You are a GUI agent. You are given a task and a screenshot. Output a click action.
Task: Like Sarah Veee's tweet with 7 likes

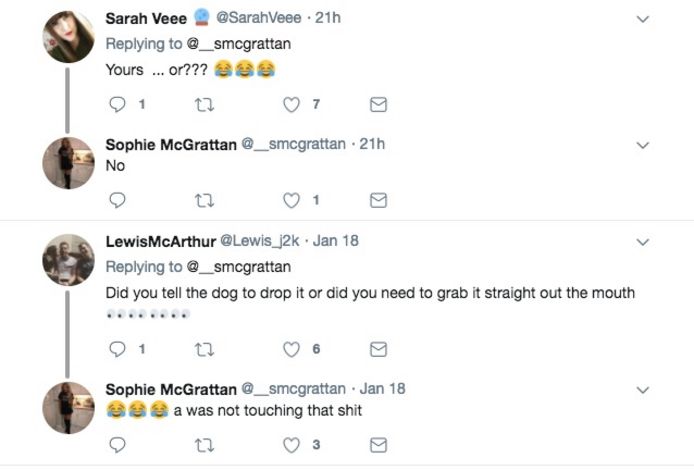tap(292, 104)
